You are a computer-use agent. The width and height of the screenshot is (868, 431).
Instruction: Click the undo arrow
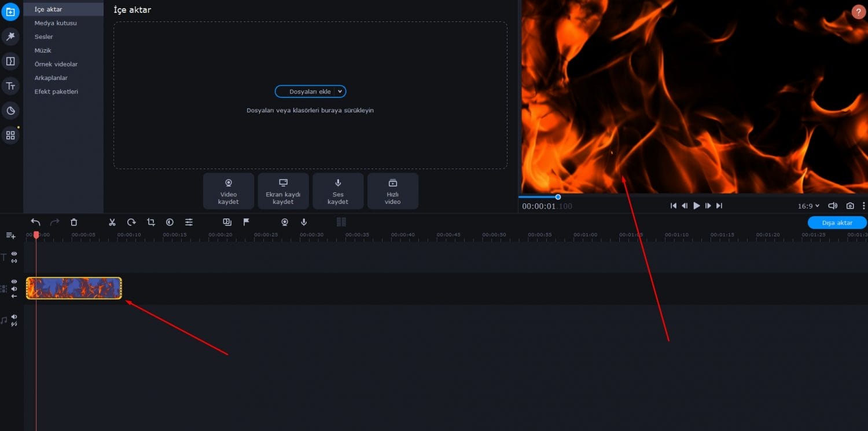point(35,222)
